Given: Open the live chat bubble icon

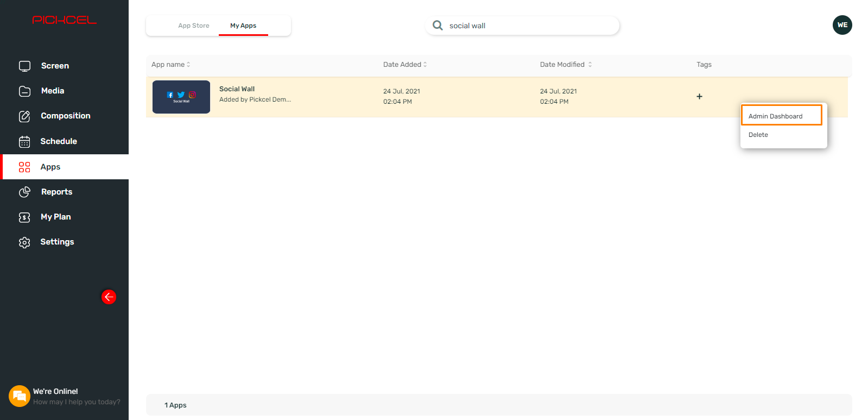Looking at the screenshot, I should [x=19, y=396].
